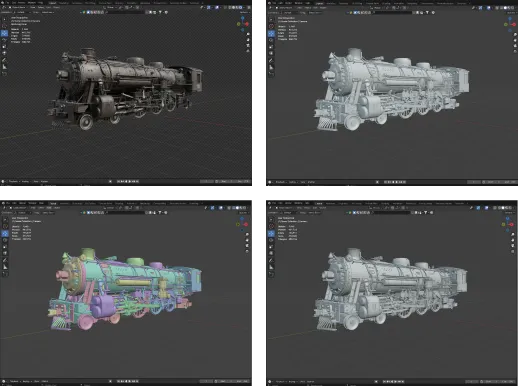Click the pan hand icon in colorful-train viewport

click(247, 240)
